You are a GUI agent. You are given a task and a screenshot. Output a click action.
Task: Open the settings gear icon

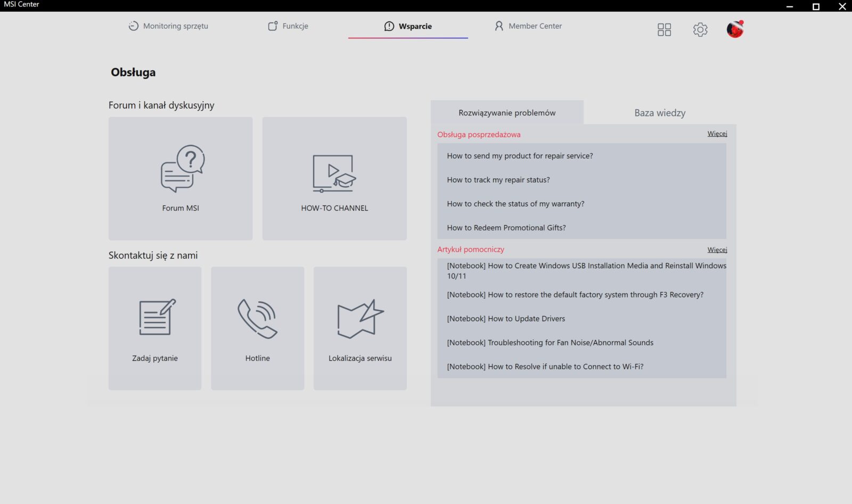pos(700,30)
